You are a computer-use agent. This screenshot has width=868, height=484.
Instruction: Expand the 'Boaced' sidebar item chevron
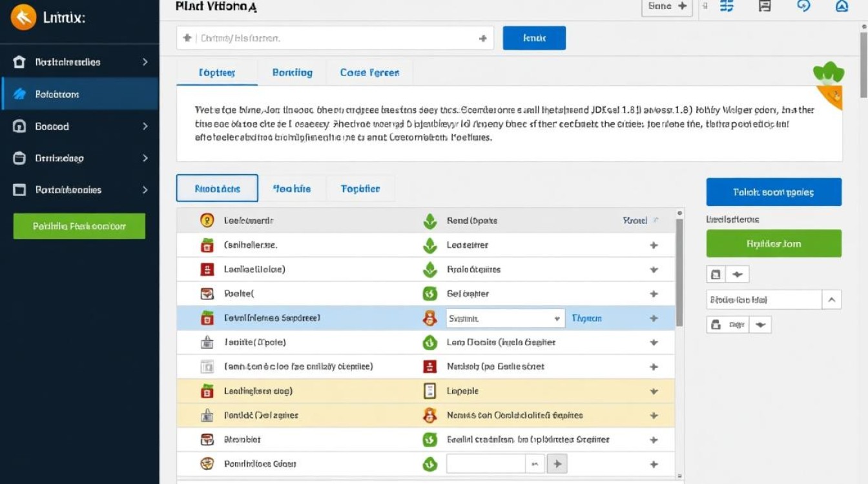[145, 126]
